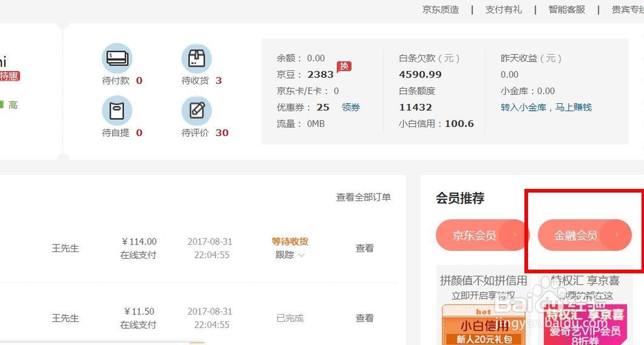Open 查看全部订单 link
This screenshot has height=345, width=644.
[363, 197]
